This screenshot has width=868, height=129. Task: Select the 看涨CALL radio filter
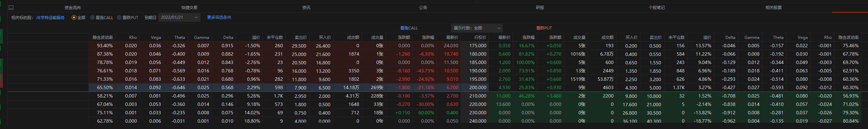pos(102,17)
